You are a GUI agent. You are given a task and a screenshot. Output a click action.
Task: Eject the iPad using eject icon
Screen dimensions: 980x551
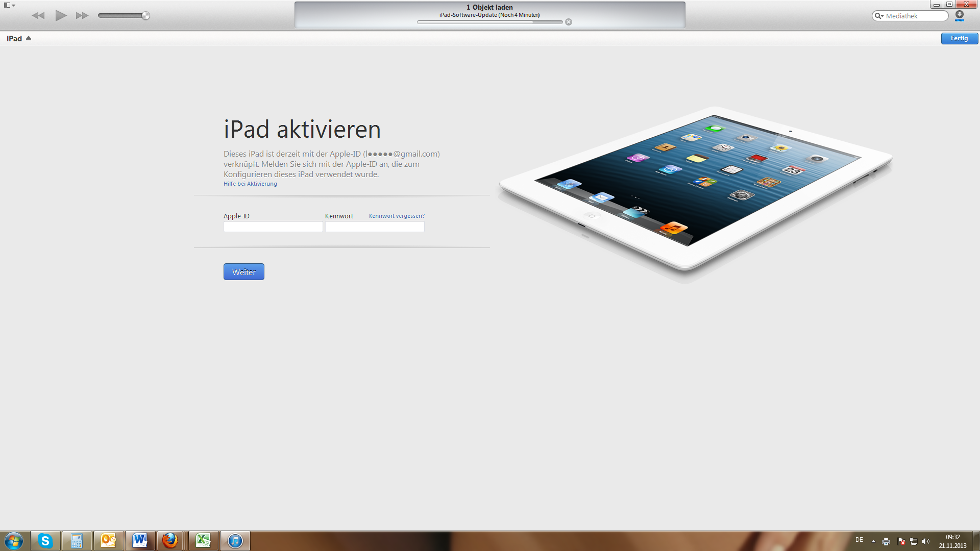29,38
